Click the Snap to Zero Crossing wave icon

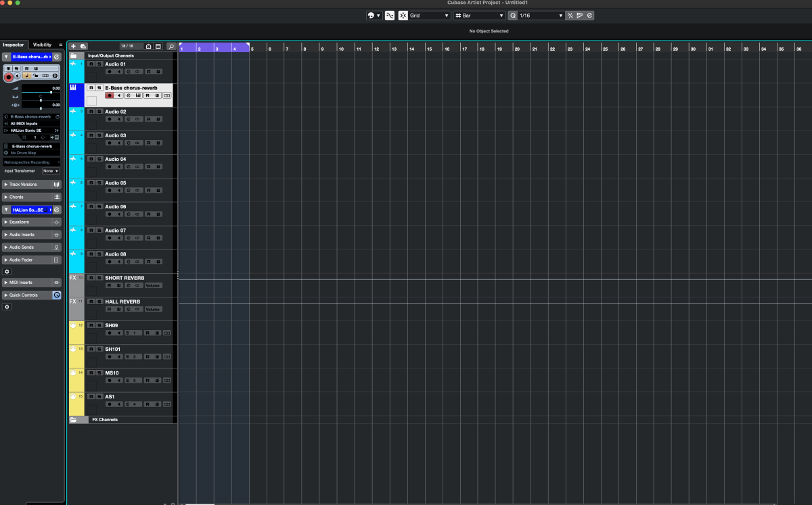coord(390,15)
